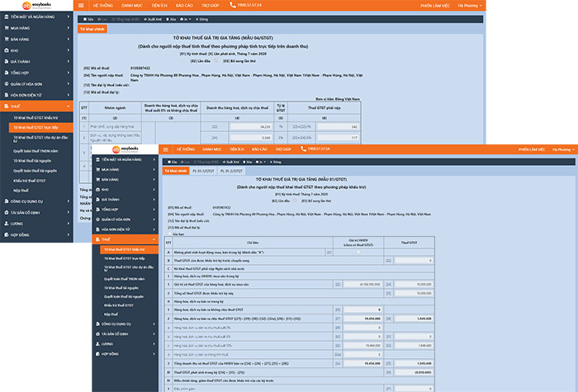The height and width of the screenshot is (392, 578).
Task: Click the Tiền mặt và ngân hàng icon in the front sidebar
Action: click(97, 159)
